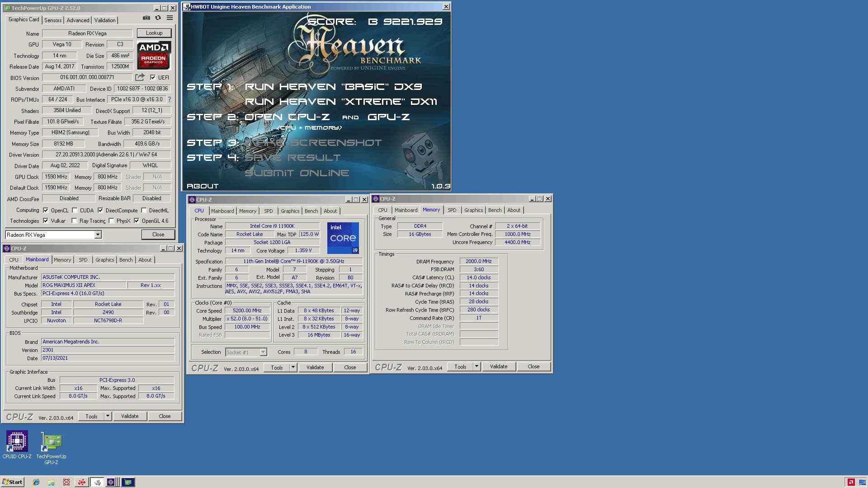
Task: Click the AMD Radeon Graphics logo
Action: [x=154, y=55]
